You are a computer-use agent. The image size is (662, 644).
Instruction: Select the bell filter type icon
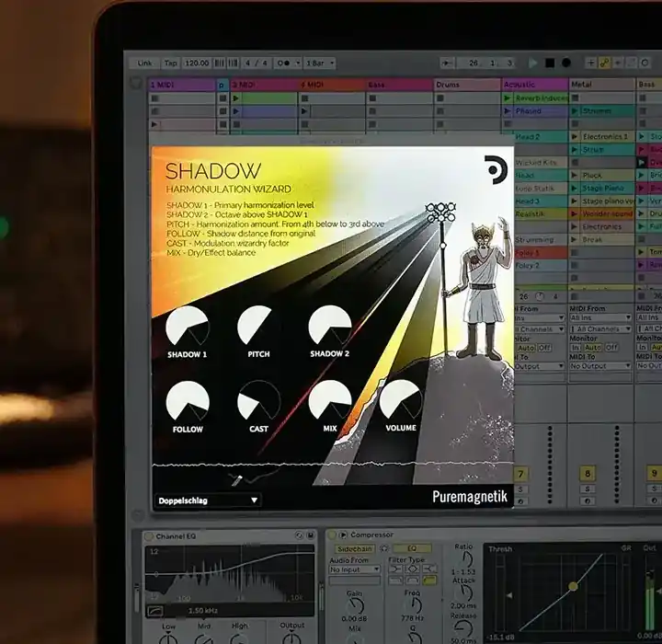[413, 569]
